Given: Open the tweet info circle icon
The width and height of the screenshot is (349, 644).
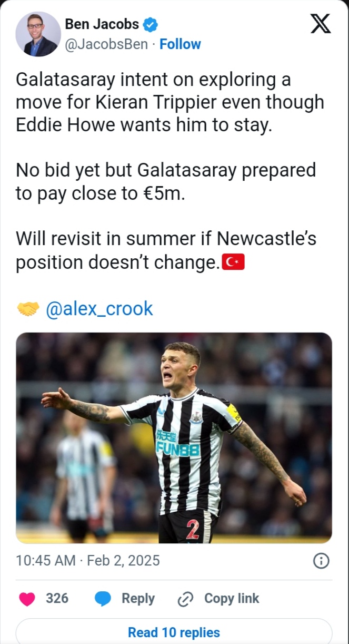Looking at the screenshot, I should [x=321, y=561].
